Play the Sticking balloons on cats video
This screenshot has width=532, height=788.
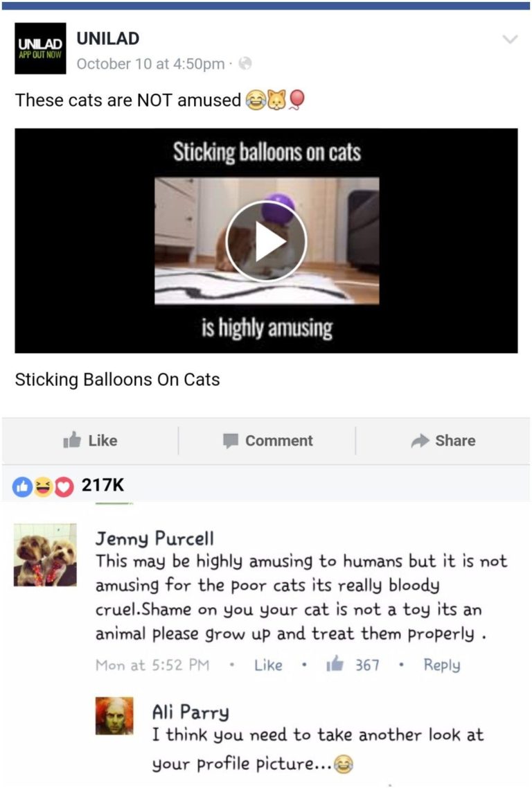[266, 241]
